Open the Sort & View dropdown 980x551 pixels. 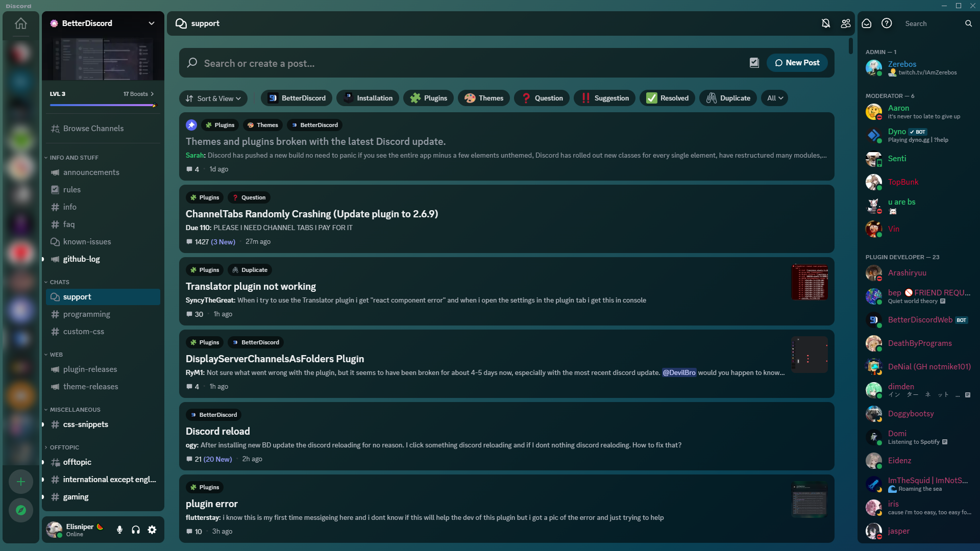(213, 98)
